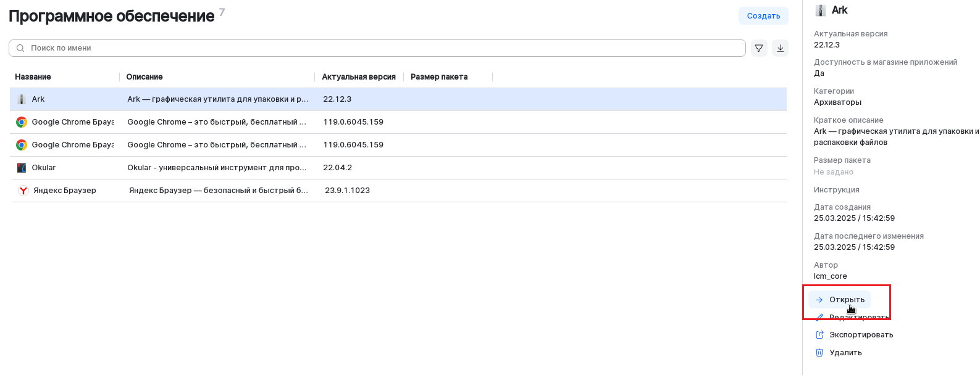Click the trash icon next to Удалить

pos(819,353)
